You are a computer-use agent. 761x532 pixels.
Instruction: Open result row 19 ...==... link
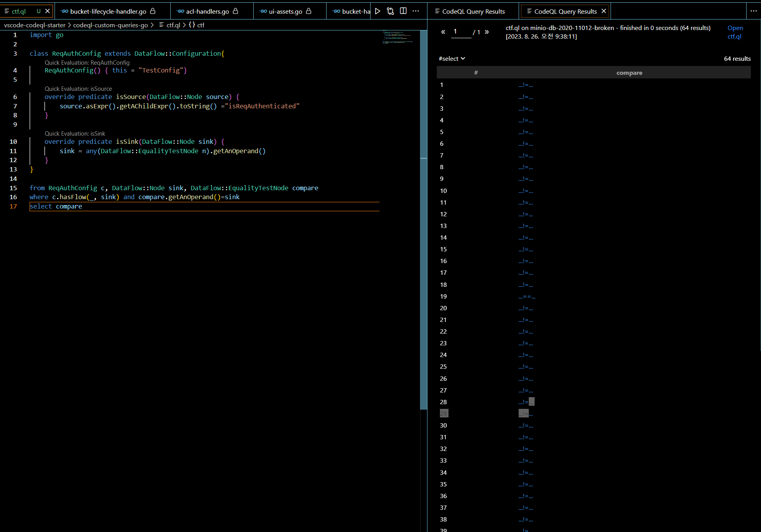[527, 297]
